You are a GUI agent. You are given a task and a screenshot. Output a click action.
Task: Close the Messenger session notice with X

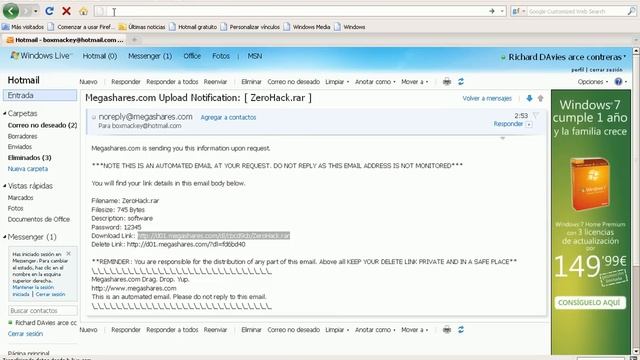(x=69, y=253)
